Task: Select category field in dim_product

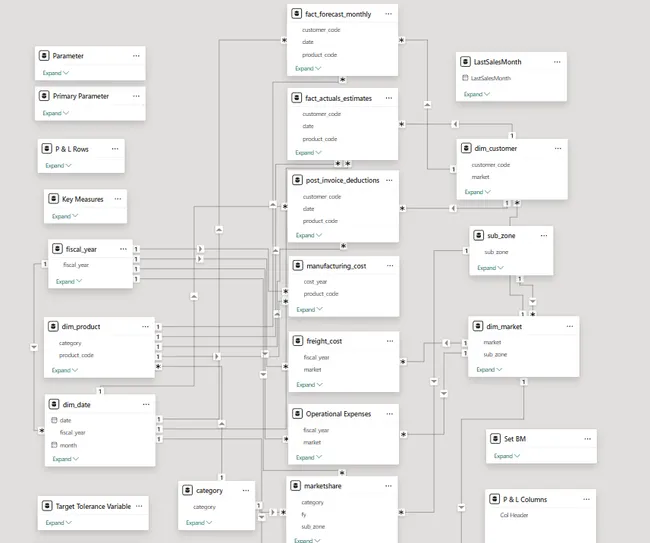Action: 70,343
